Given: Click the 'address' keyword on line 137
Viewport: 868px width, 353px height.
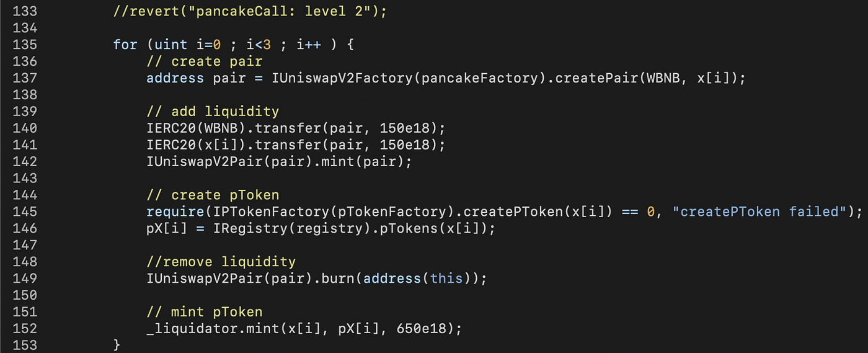Looking at the screenshot, I should coord(175,78).
